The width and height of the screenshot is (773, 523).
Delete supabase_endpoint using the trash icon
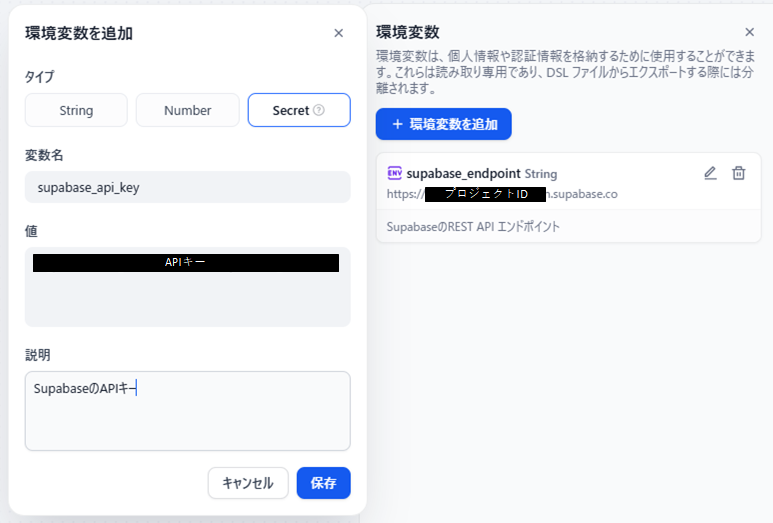pyautogui.click(x=739, y=173)
